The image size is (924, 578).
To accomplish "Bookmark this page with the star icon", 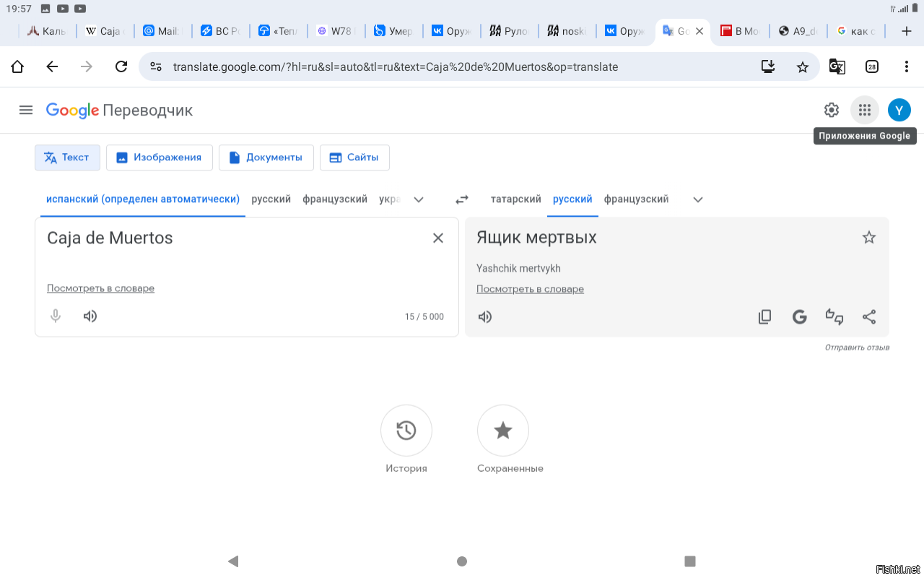I will coord(803,66).
